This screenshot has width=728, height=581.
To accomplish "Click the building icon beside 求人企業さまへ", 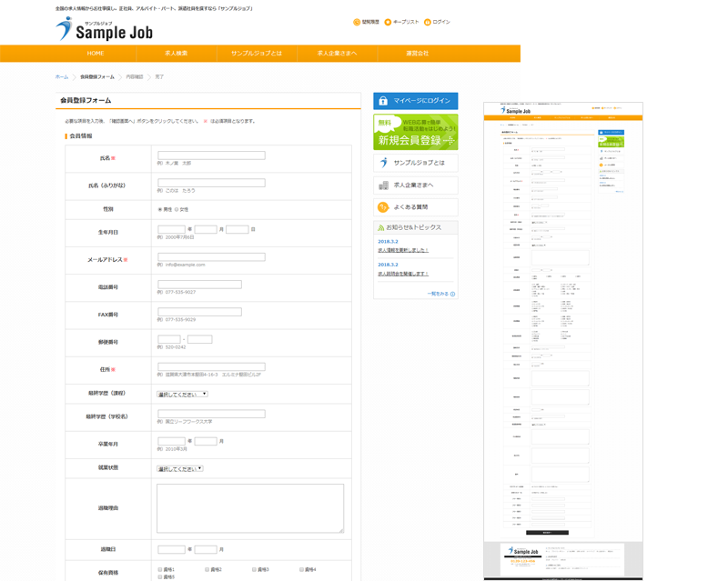I will [x=383, y=185].
